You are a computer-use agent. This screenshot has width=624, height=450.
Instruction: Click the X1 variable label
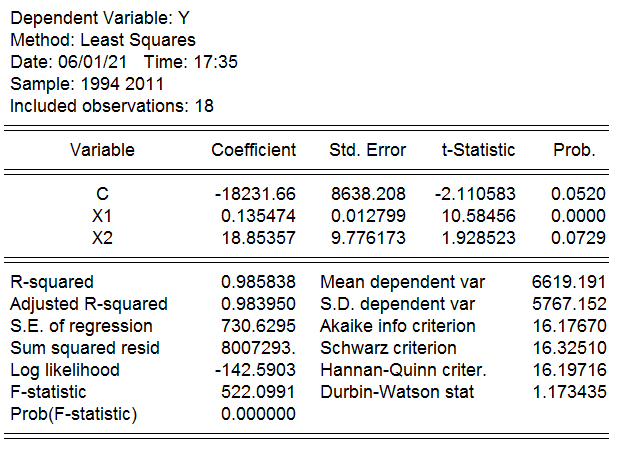[x=102, y=216]
